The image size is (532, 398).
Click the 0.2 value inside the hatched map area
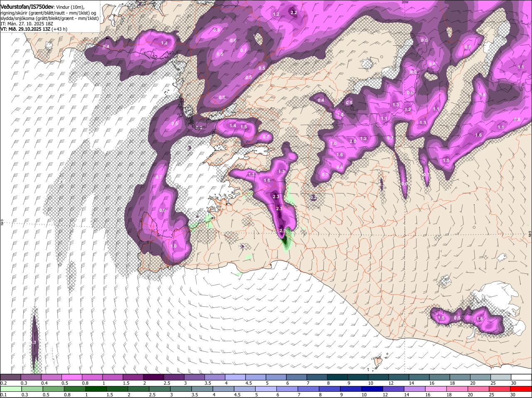pos(314,197)
